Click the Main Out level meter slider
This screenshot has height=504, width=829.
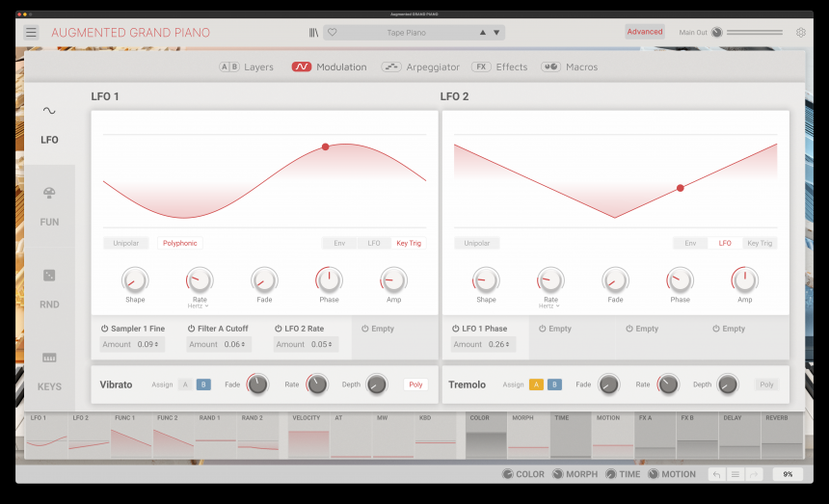[755, 32]
